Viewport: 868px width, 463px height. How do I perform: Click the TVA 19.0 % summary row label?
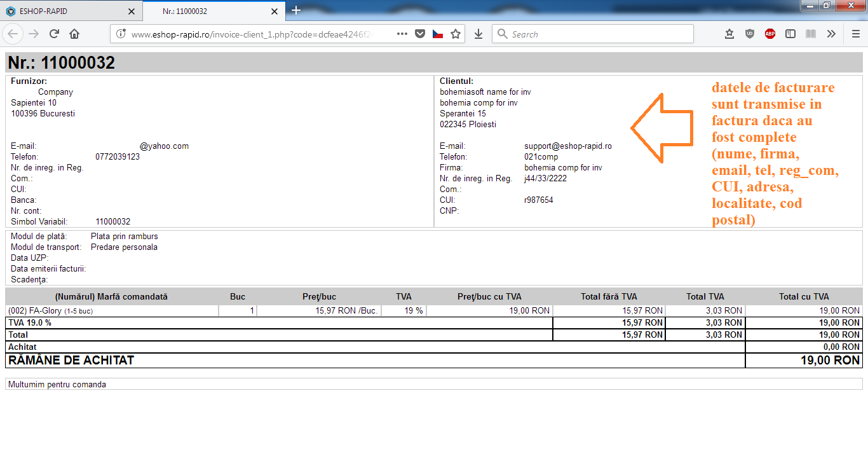(x=30, y=322)
